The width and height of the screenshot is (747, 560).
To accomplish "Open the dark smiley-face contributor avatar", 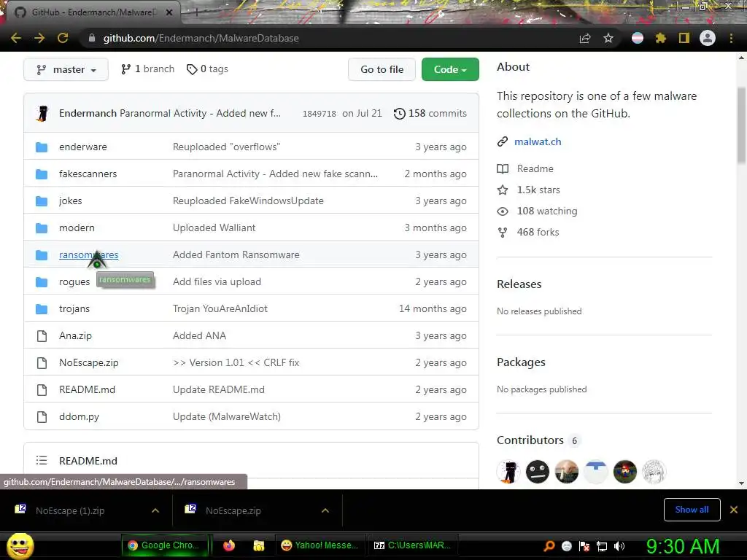I will pos(538,472).
